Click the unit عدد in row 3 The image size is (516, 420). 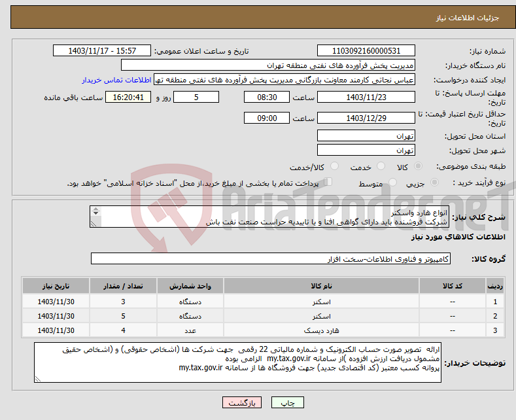(190, 330)
